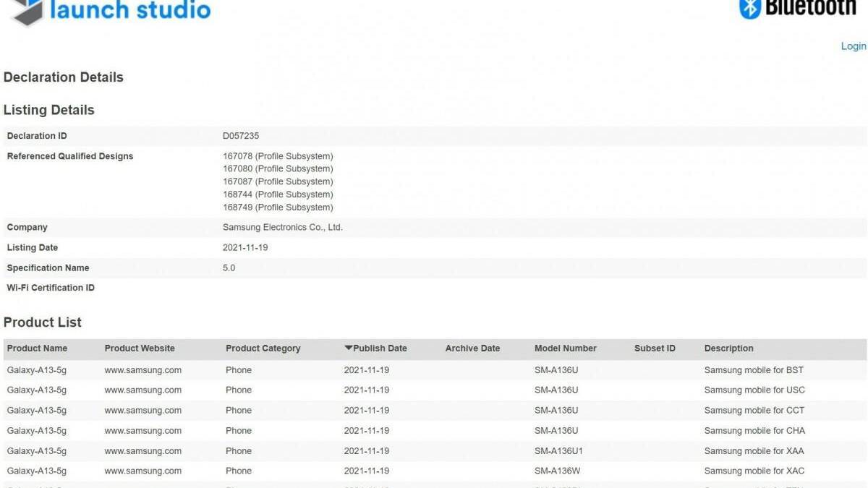
Task: Click the Referenced Qualified Designs label
Action: point(70,156)
